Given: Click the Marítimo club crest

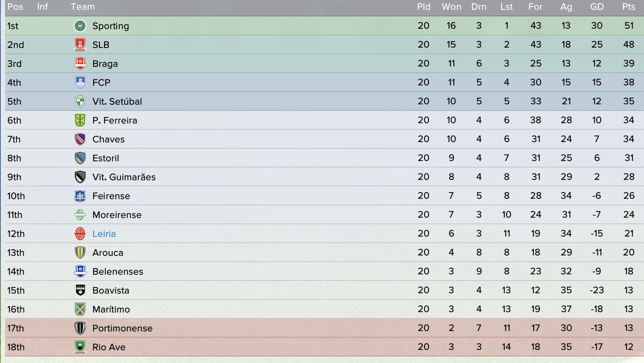Looking at the screenshot, I should 80,309.
